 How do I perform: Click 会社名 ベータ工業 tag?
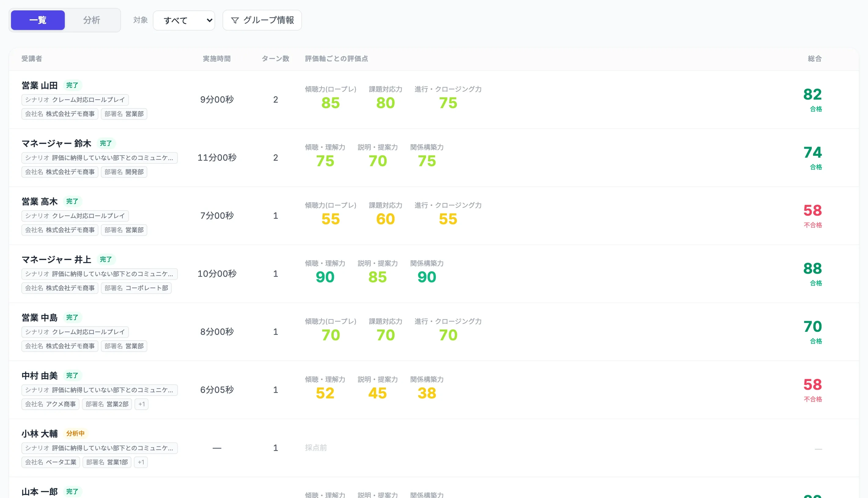point(51,463)
